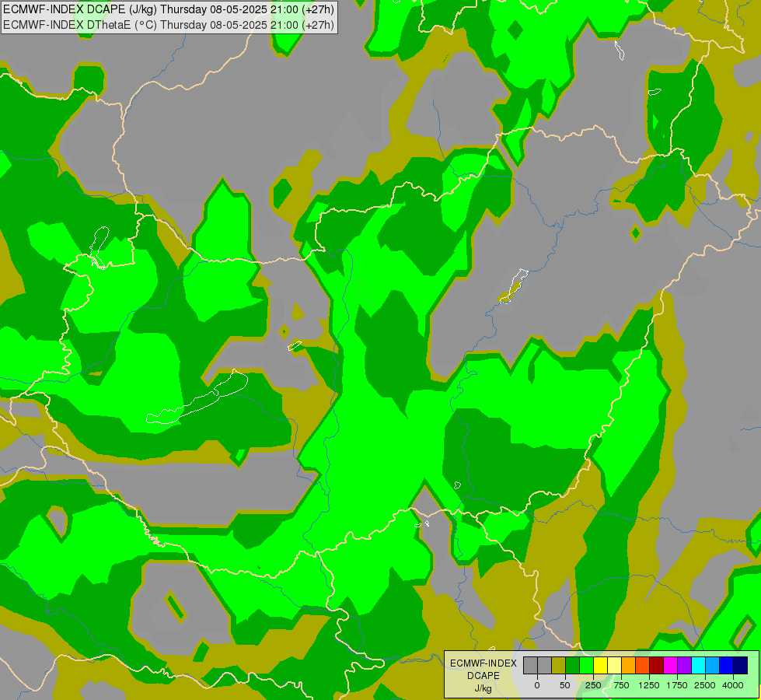761x700 pixels.
Task: Select the pale yellow legend swatch
Action: [x=614, y=665]
